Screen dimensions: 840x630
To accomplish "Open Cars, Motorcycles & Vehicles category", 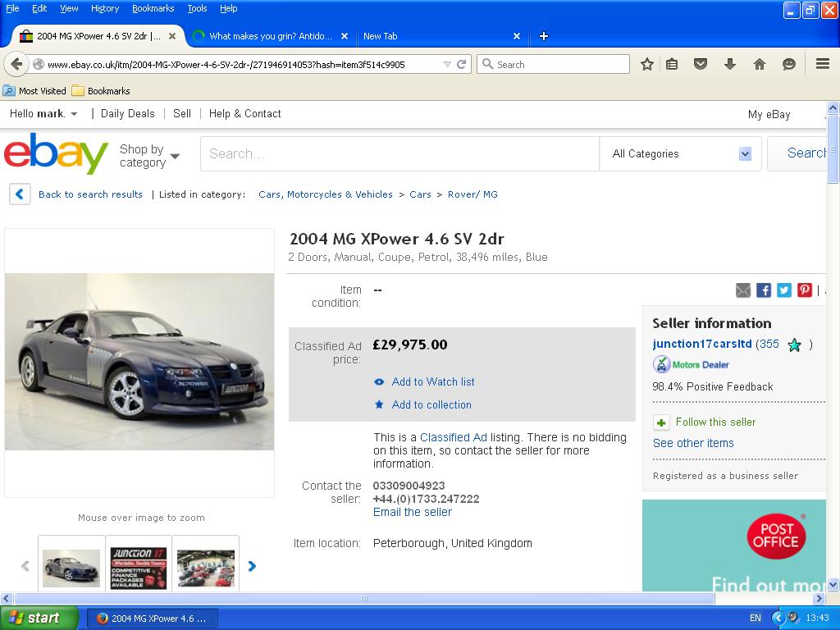I will pyautogui.click(x=326, y=194).
